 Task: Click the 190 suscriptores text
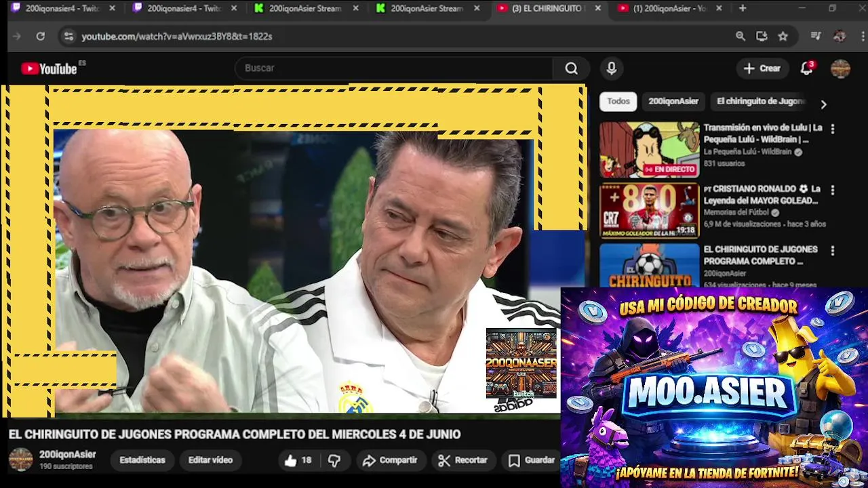pyautogui.click(x=66, y=467)
